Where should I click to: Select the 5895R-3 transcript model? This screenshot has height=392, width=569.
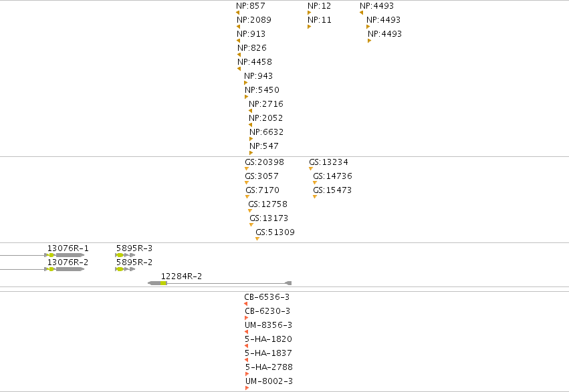(125, 255)
